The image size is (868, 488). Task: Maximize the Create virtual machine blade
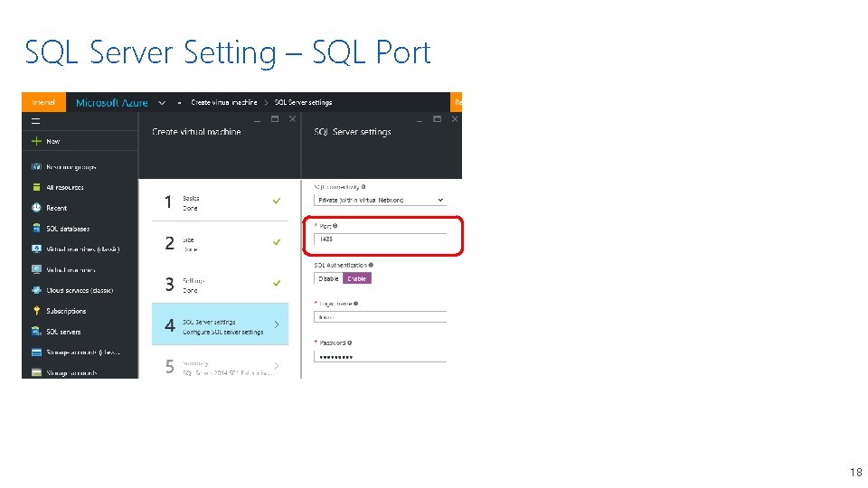click(x=275, y=119)
